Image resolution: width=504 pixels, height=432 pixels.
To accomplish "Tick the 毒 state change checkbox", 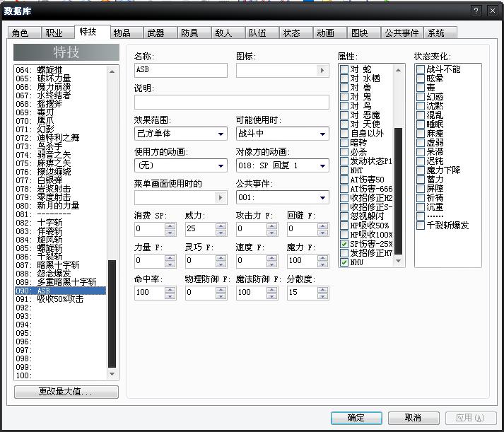I will pos(421,88).
